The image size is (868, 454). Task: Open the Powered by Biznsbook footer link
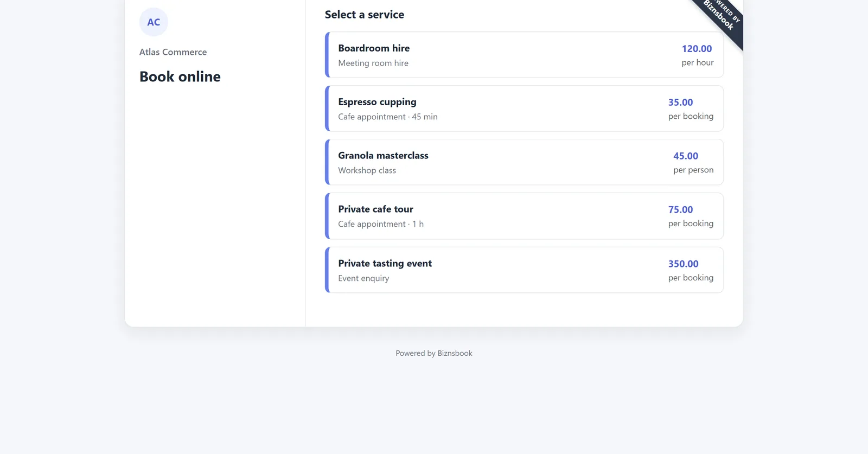click(434, 353)
